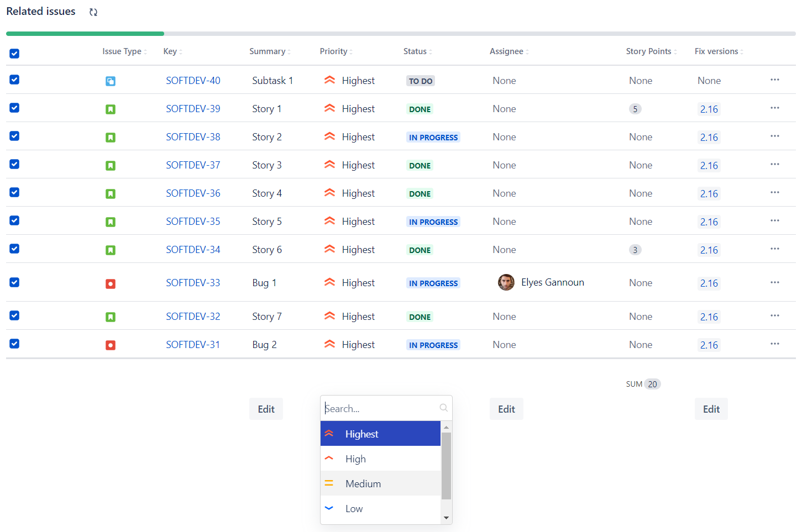Focus the priority Search input field
Screen dimensions: 802x532
[x=380, y=409]
